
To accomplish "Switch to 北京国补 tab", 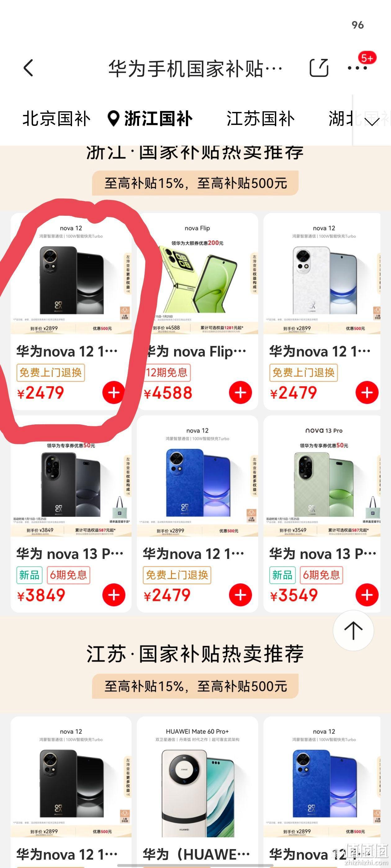I will click(56, 119).
